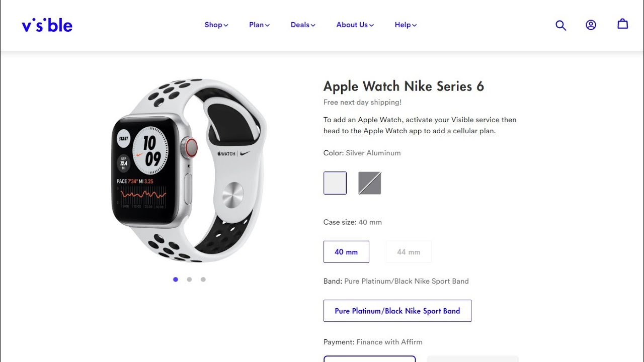Image resolution: width=644 pixels, height=362 pixels.
Task: Select the gray unavailable color swatch
Action: coord(370,183)
